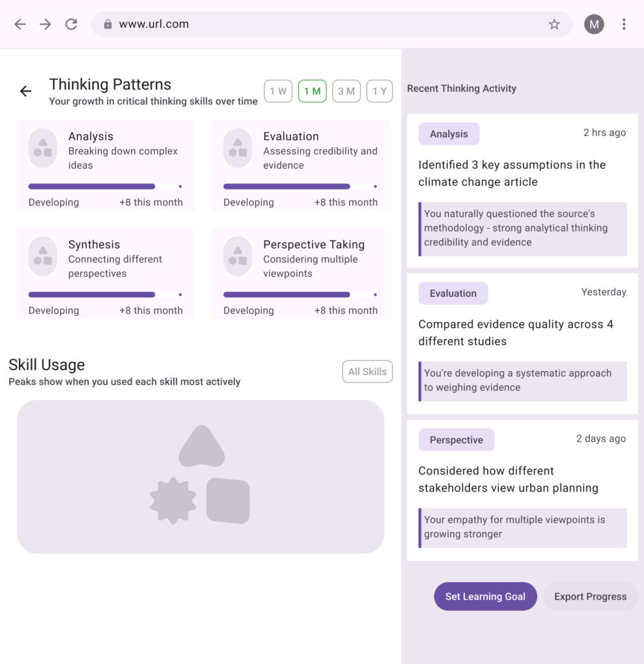This screenshot has height=664, width=644.
Task: Open the browser three-dot menu
Action: 623,25
